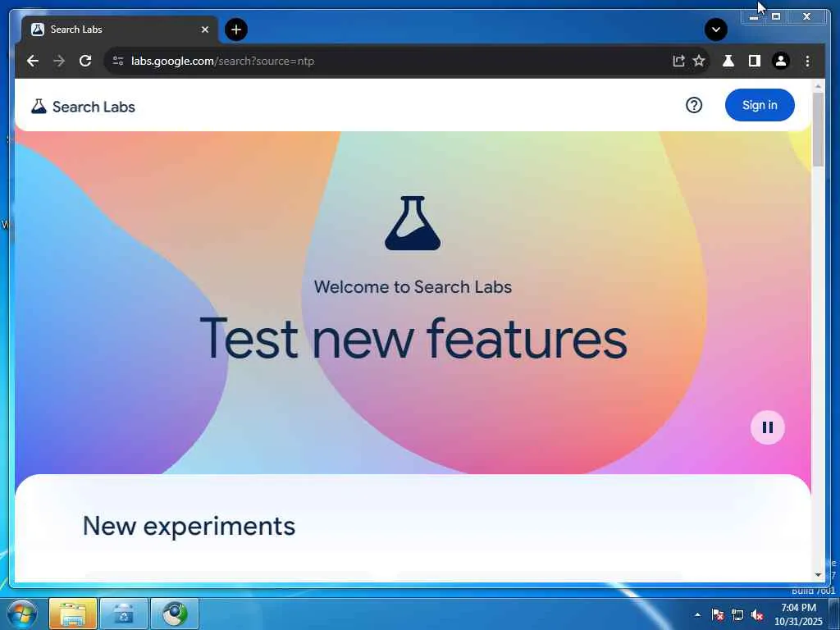Click the Welcome to Search Labs text
The height and width of the screenshot is (630, 840).
click(413, 287)
